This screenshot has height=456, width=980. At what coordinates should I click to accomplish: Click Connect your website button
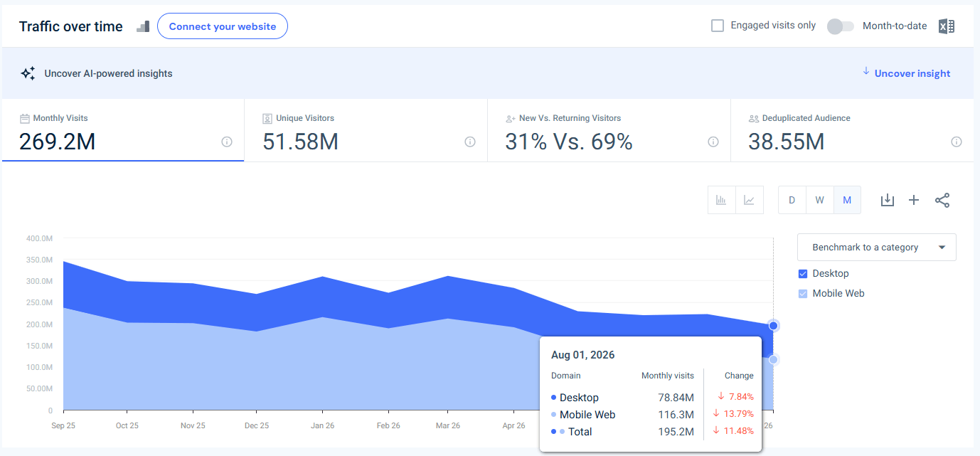point(223,26)
